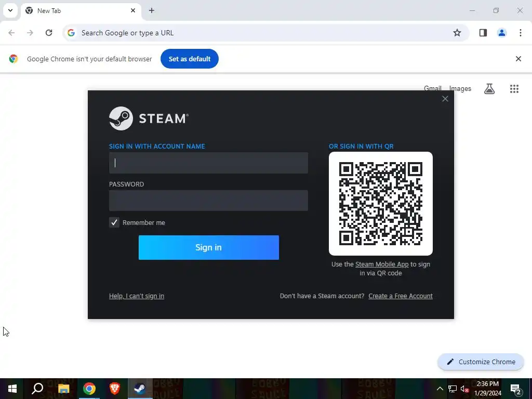
Task: Click the Customize Chrome button
Action: coord(481,362)
